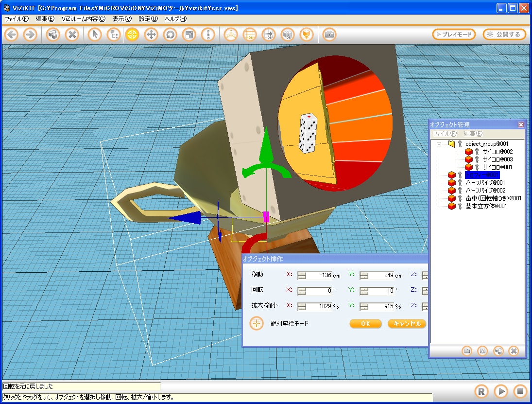Toggle absolute coordinate mode (絶対座標モード) icon
532x404 pixels.
[257, 323]
